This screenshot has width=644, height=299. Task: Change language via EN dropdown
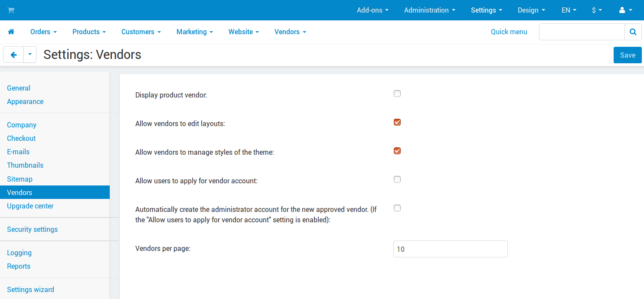coord(569,10)
